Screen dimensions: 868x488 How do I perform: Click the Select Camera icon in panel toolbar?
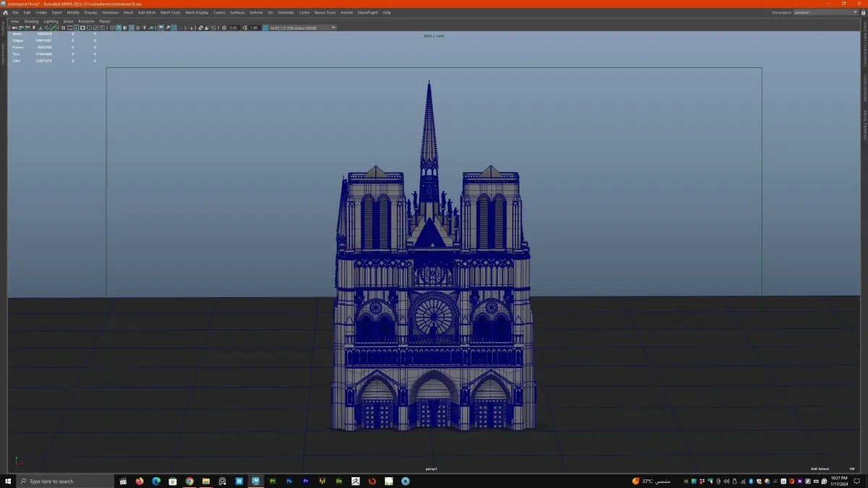14,27
